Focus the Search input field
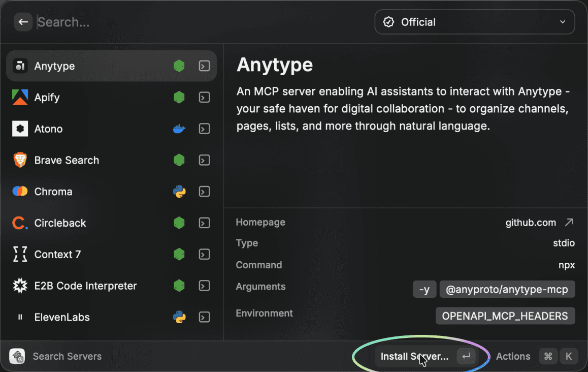This screenshot has height=372, width=588. [x=203, y=22]
